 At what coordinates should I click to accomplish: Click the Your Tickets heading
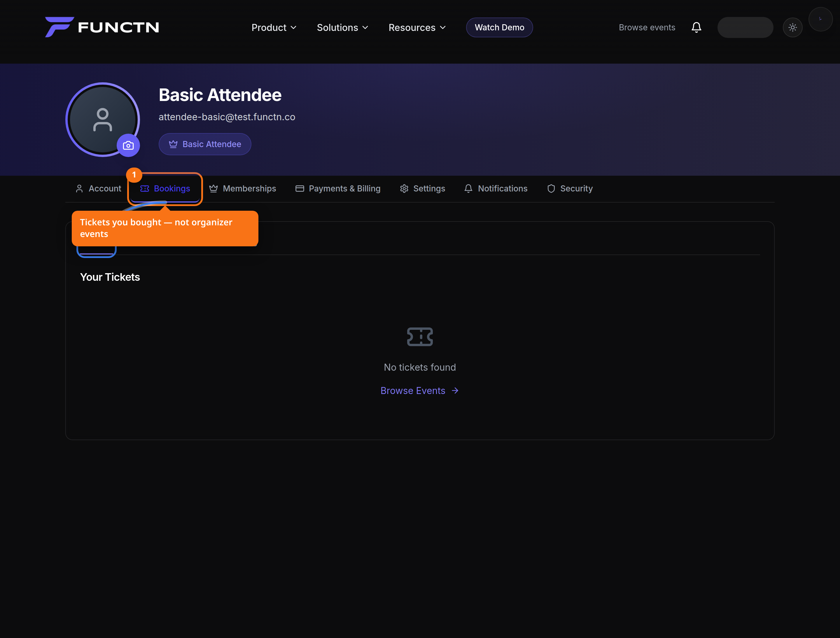[110, 277]
